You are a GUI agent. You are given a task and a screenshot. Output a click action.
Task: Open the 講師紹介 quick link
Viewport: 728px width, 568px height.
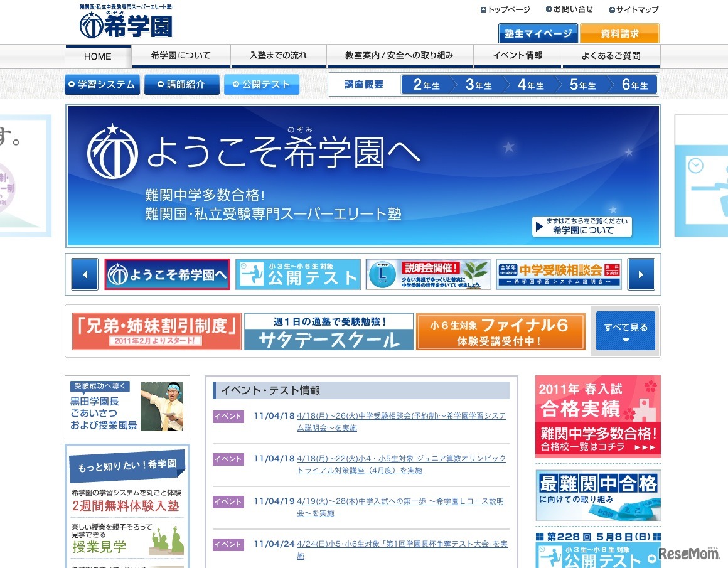tap(181, 84)
